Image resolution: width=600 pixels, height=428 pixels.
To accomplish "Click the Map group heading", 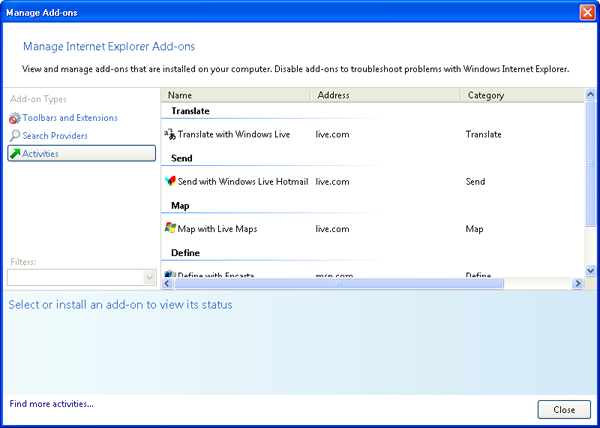I will (180, 206).
